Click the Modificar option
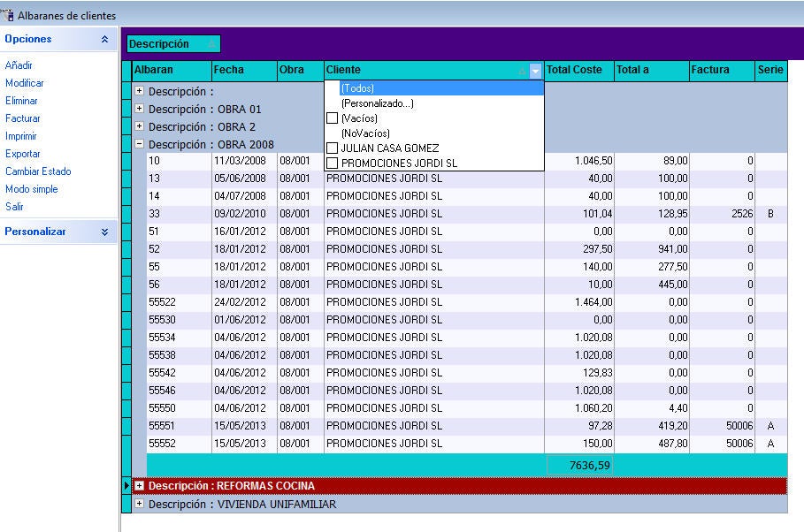Image resolution: width=804 pixels, height=532 pixels. (x=24, y=83)
